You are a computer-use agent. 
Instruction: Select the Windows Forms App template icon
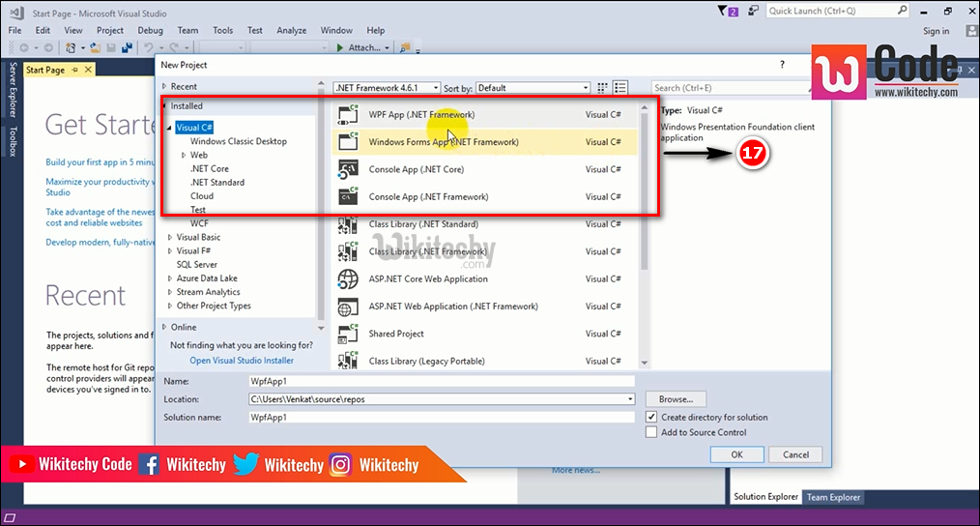click(x=348, y=142)
